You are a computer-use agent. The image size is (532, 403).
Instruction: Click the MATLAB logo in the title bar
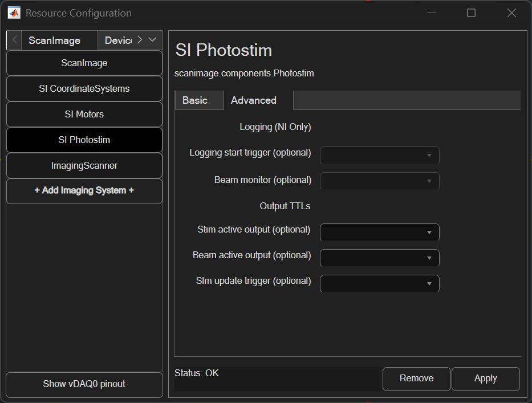tap(14, 13)
